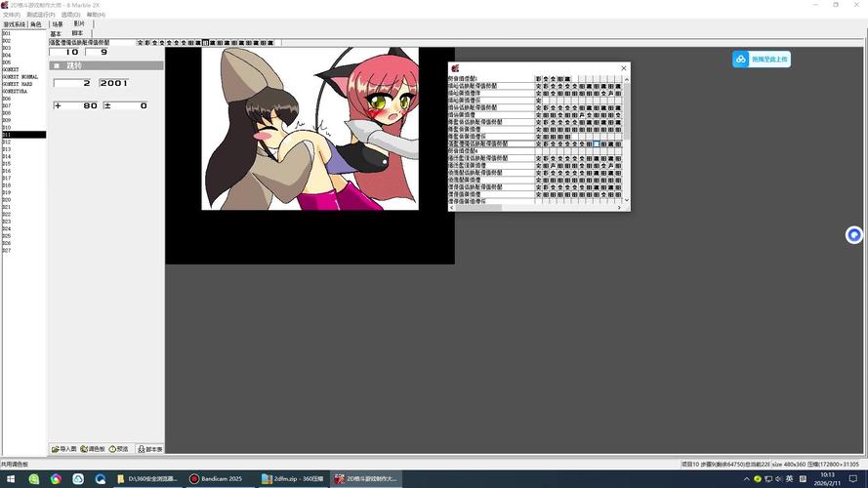Open the 文件(F) menu

click(x=11, y=15)
